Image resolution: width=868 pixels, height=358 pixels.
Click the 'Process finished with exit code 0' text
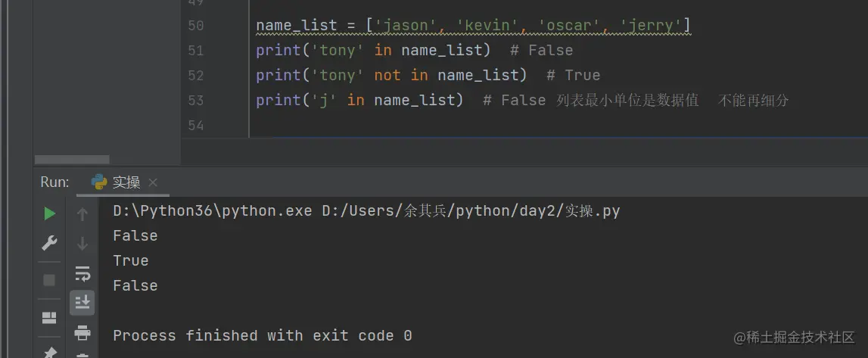coord(262,335)
